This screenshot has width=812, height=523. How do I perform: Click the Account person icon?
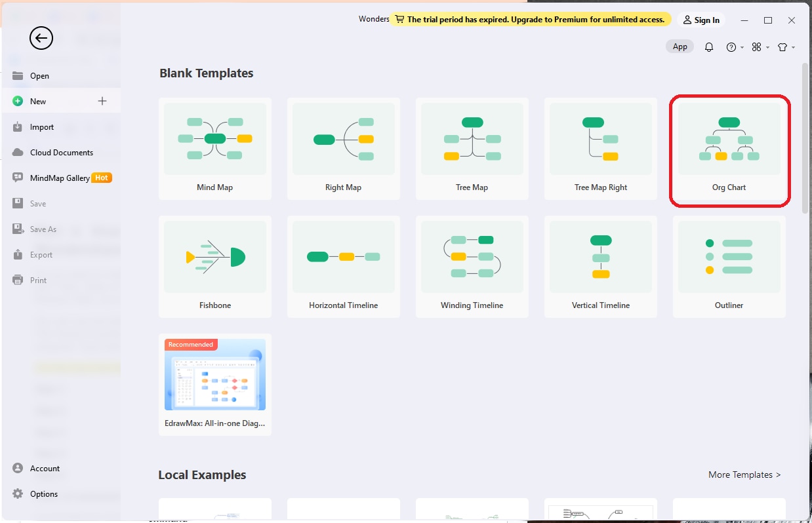pos(18,468)
